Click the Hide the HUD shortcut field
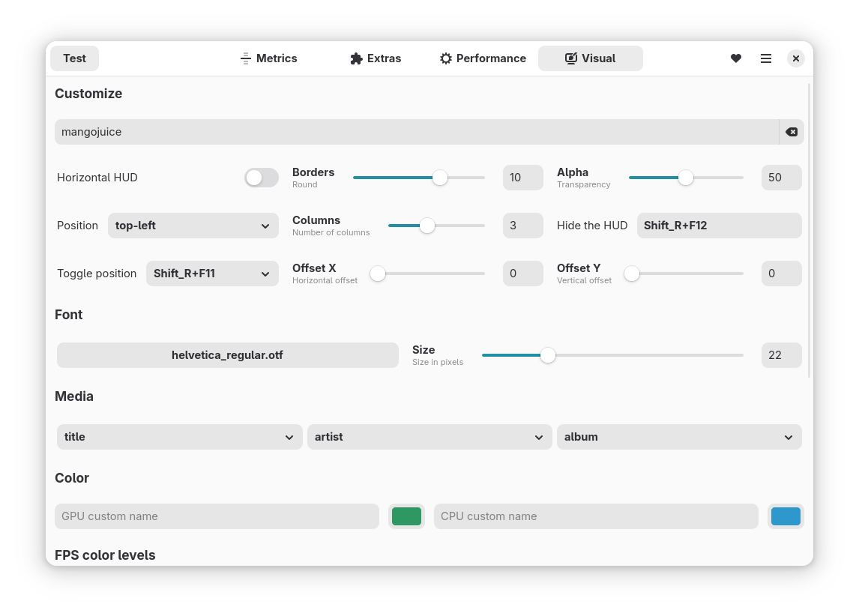The image size is (859, 616). (x=720, y=226)
